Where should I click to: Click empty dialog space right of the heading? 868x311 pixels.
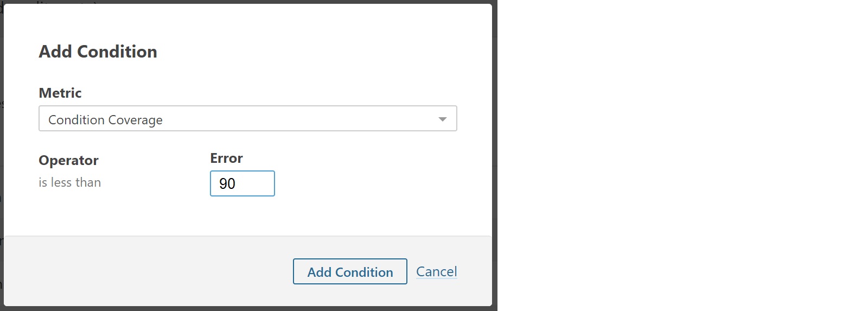click(325, 52)
